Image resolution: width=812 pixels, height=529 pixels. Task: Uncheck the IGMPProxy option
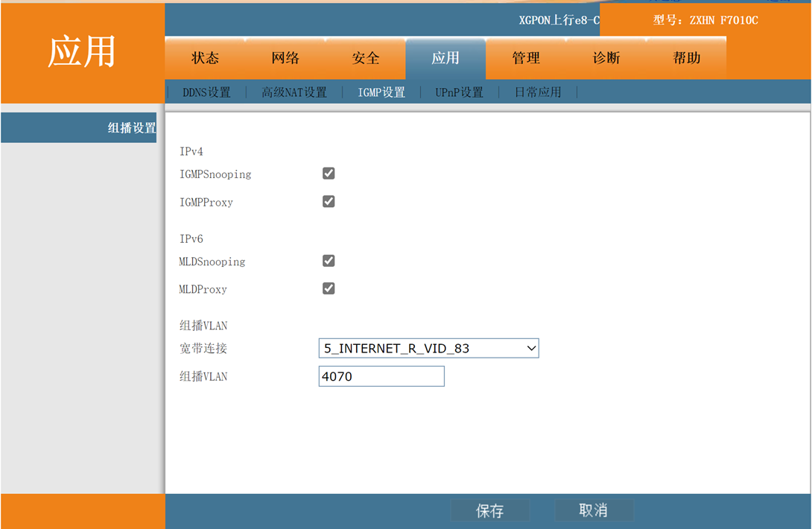pyautogui.click(x=329, y=202)
